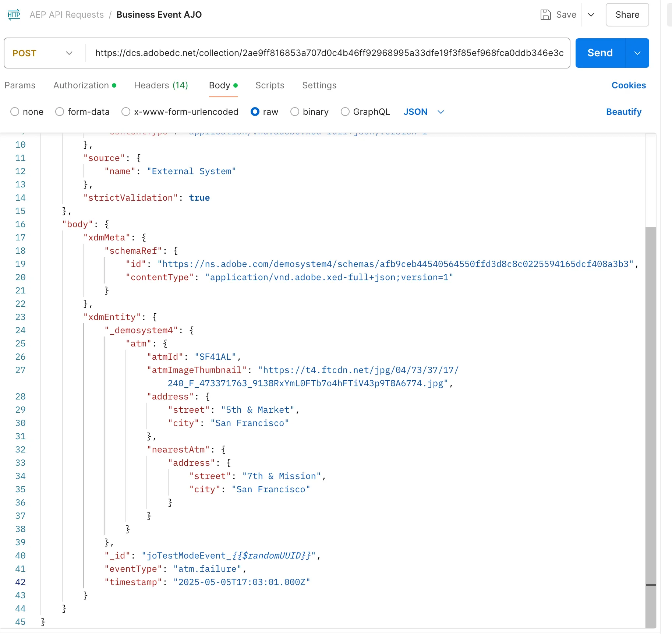Image resolution: width=672 pixels, height=634 pixels.
Task: Select the Body tab
Action: point(223,85)
